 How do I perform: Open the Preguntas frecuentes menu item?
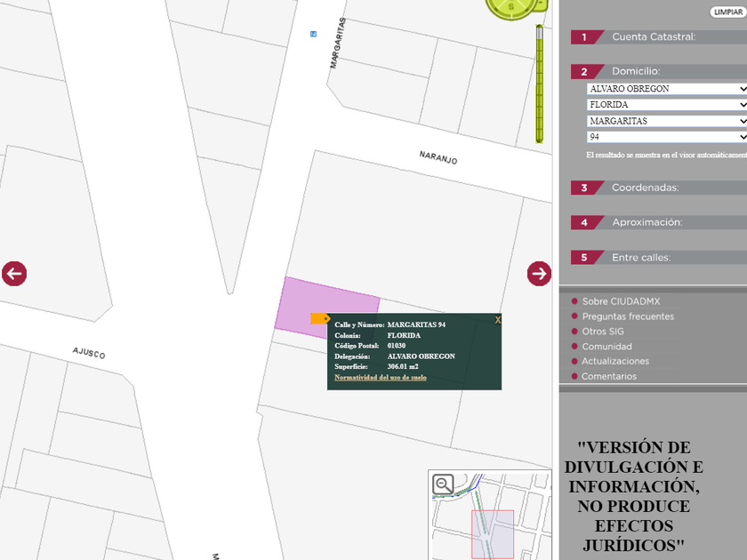point(628,316)
